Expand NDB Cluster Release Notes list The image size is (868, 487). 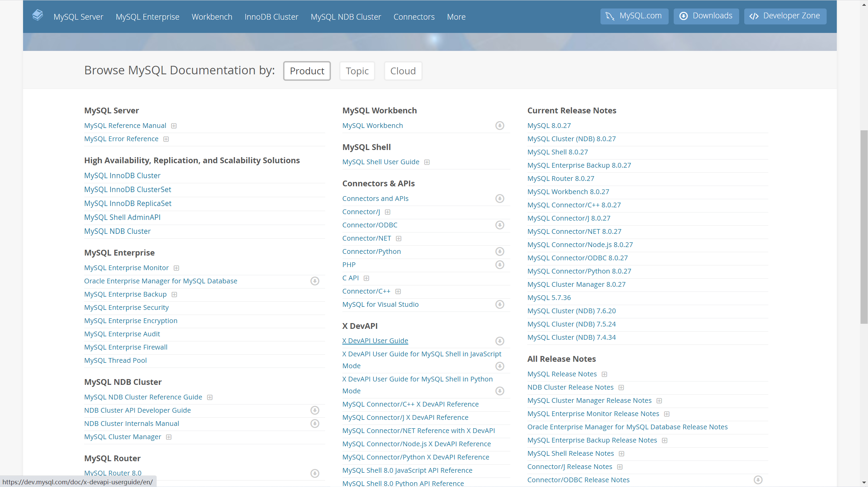(x=622, y=388)
